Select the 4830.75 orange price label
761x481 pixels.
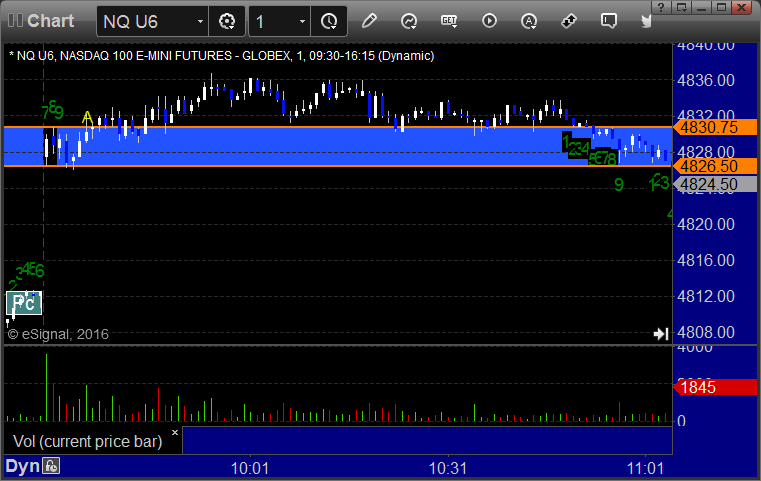714,127
